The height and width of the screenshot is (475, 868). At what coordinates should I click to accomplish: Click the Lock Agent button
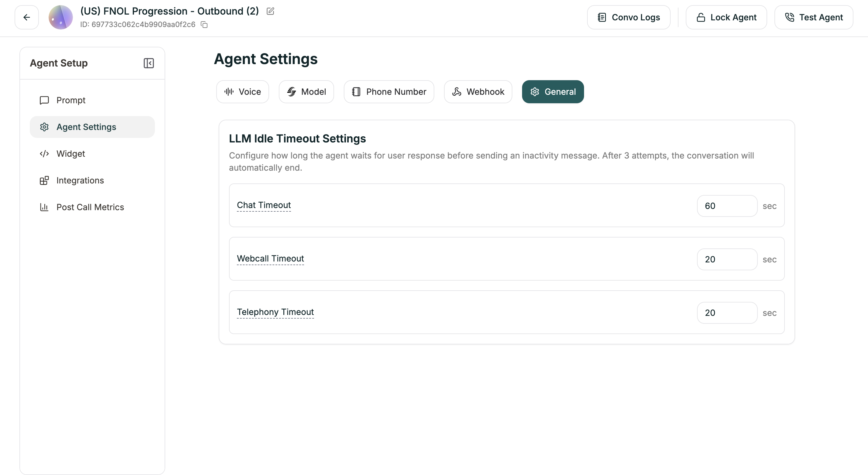pyautogui.click(x=726, y=17)
